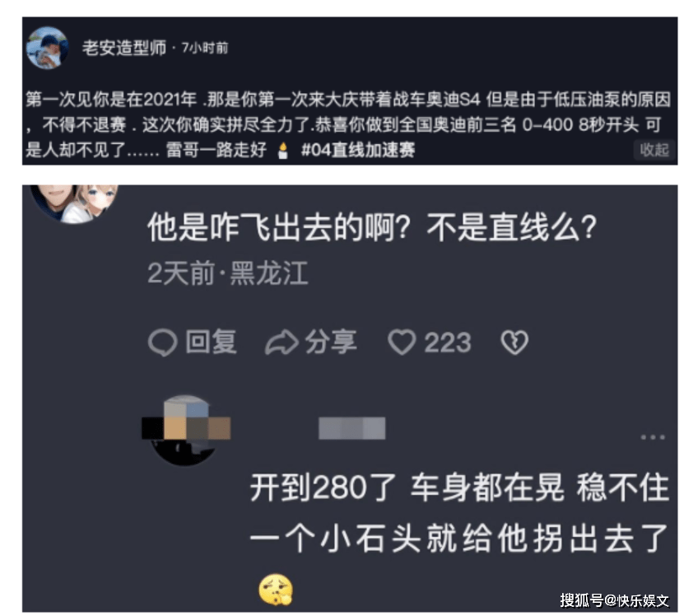Viewport: 684px width, 616px height.
Task: Click the candle emoji in post
Action: 282,150
